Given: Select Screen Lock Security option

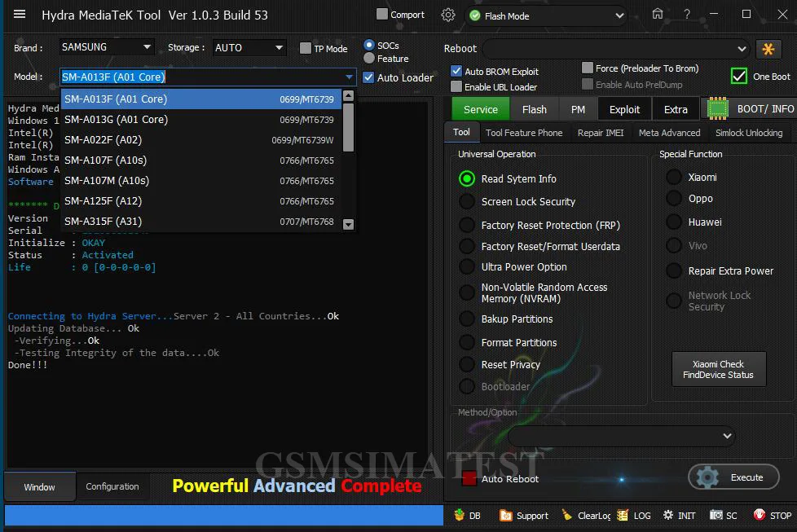Looking at the screenshot, I should click(467, 202).
